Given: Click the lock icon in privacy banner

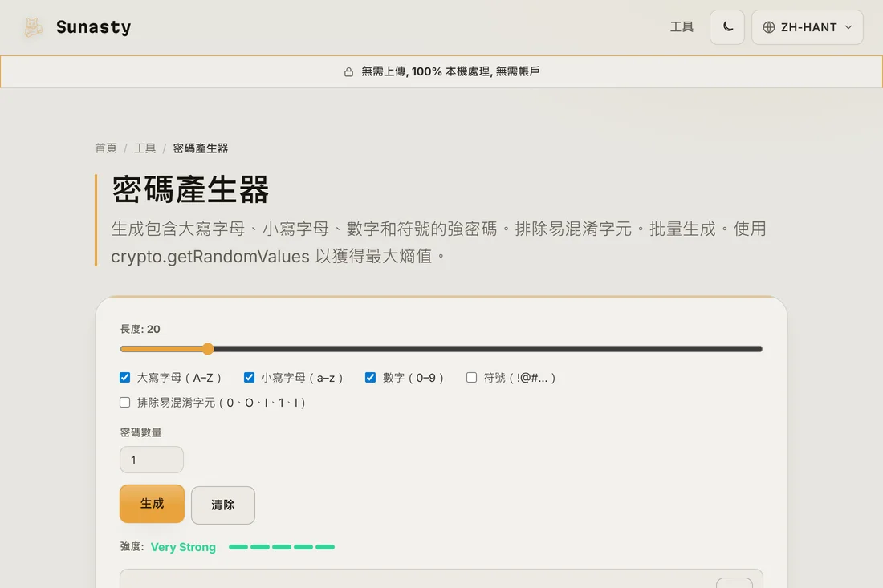Looking at the screenshot, I should [x=348, y=72].
